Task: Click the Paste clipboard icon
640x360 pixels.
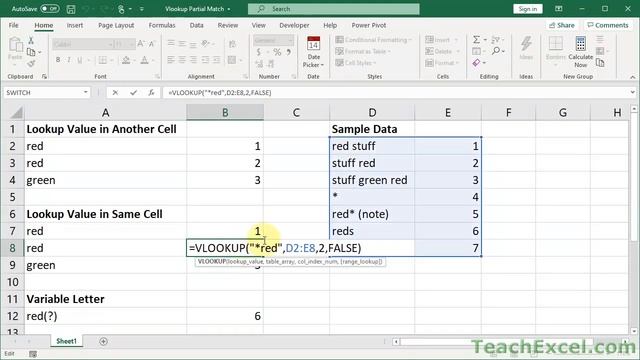Action: [15, 44]
